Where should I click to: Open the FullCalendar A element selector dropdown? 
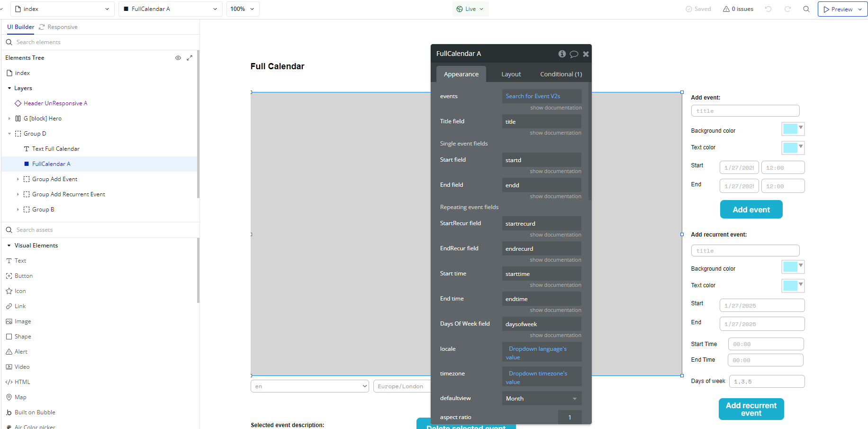pyautogui.click(x=171, y=9)
